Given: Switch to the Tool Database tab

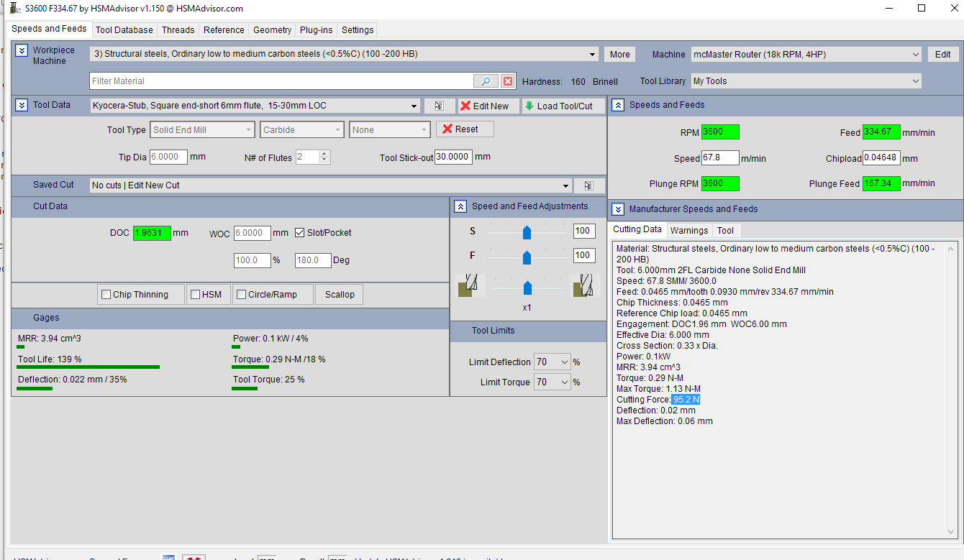Looking at the screenshot, I should click(x=124, y=29).
